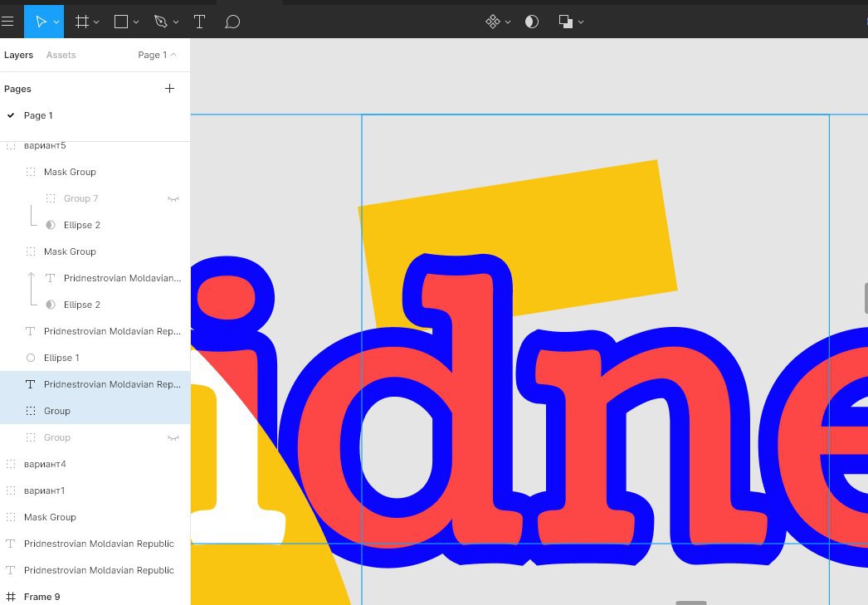The width and height of the screenshot is (868, 605).
Task: Click the Create component icon
Action: pyautogui.click(x=493, y=22)
